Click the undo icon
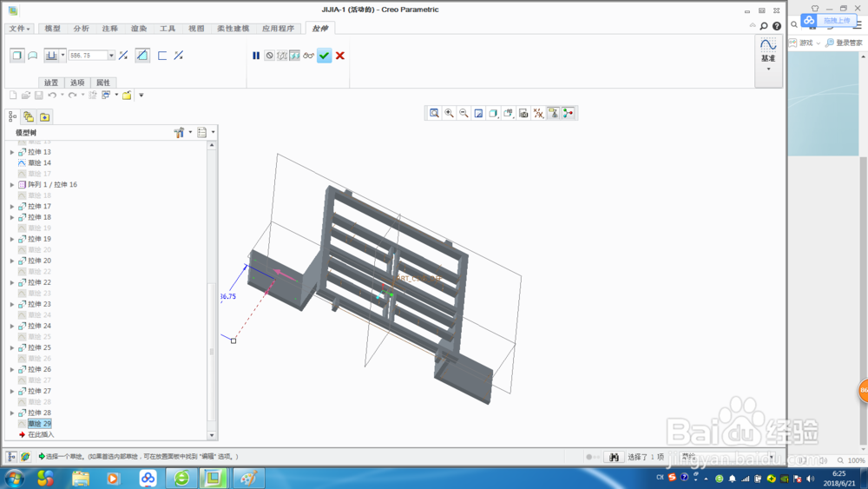The height and width of the screenshot is (489, 868). [x=52, y=96]
